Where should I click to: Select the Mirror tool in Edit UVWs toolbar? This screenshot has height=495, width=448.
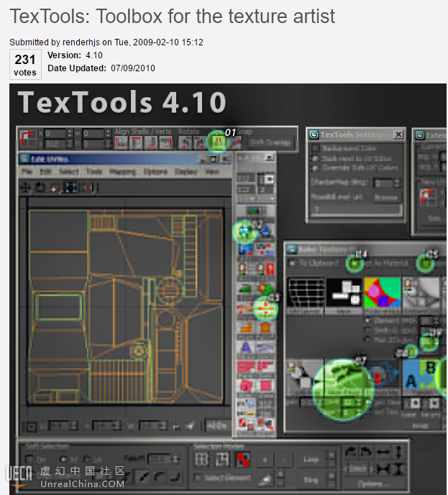pos(88,188)
